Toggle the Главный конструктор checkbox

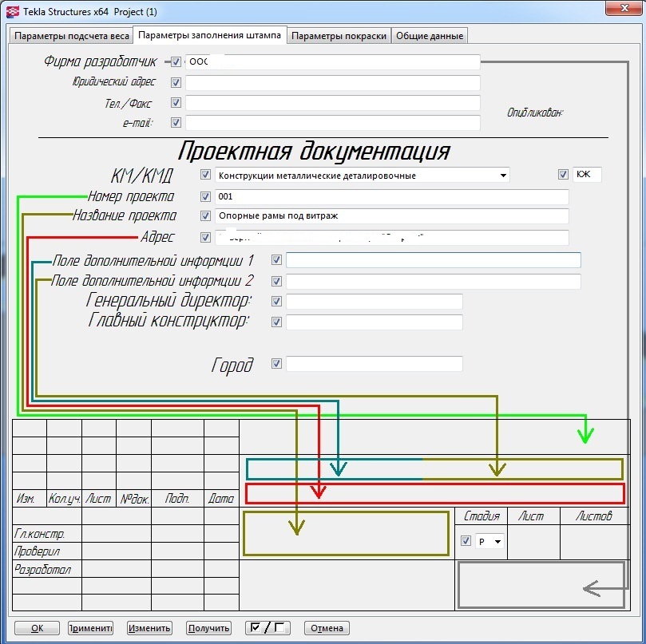pos(276,322)
